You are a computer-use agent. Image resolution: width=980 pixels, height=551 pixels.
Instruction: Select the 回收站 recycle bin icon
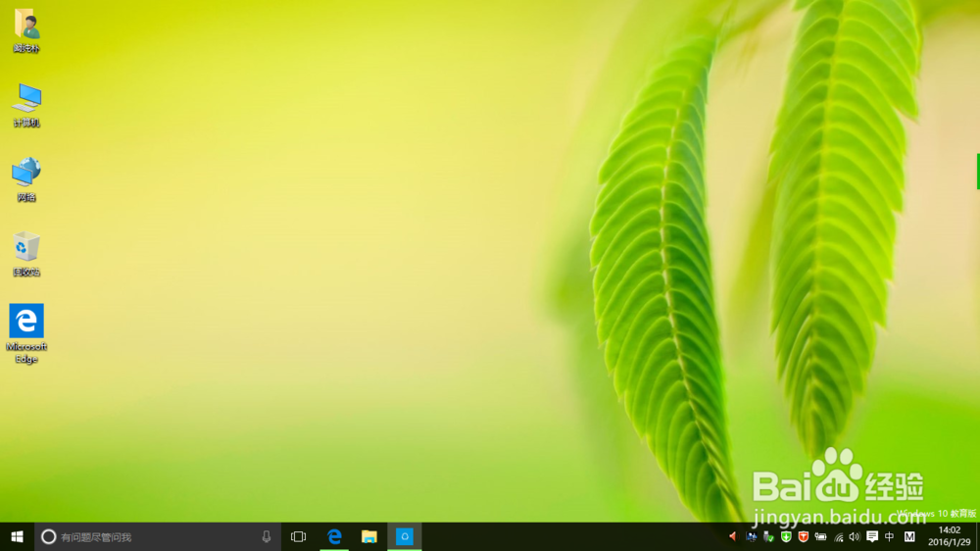26,254
